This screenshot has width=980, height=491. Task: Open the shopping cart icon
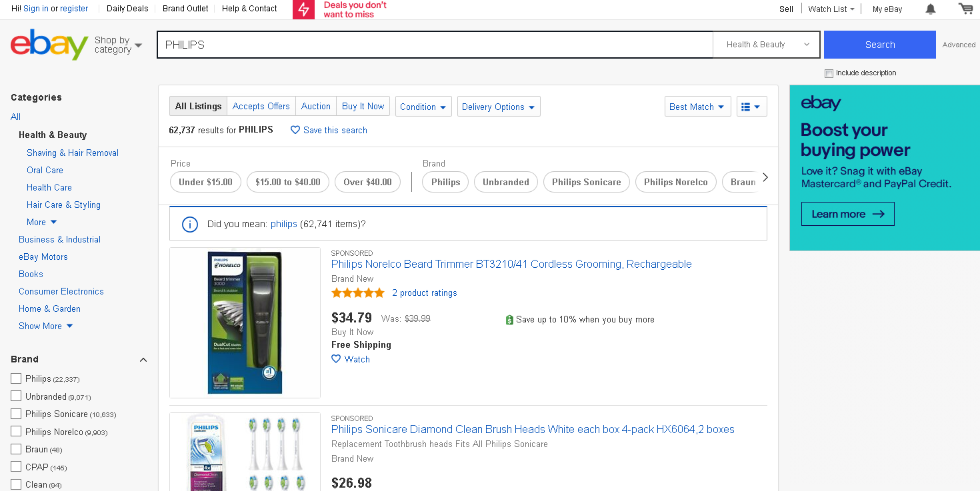coord(965,9)
